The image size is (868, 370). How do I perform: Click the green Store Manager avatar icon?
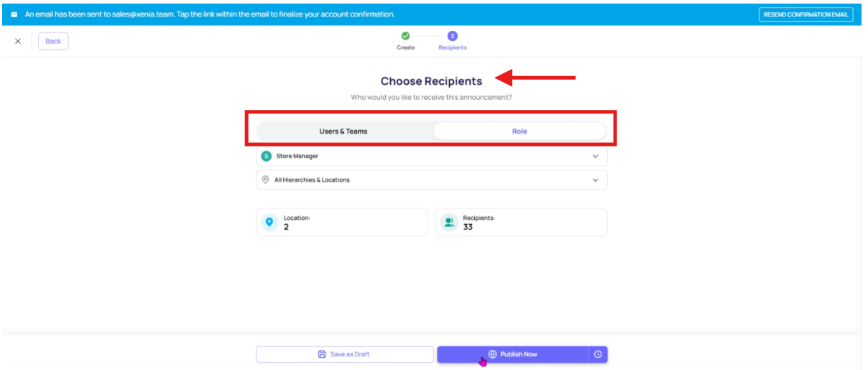266,156
